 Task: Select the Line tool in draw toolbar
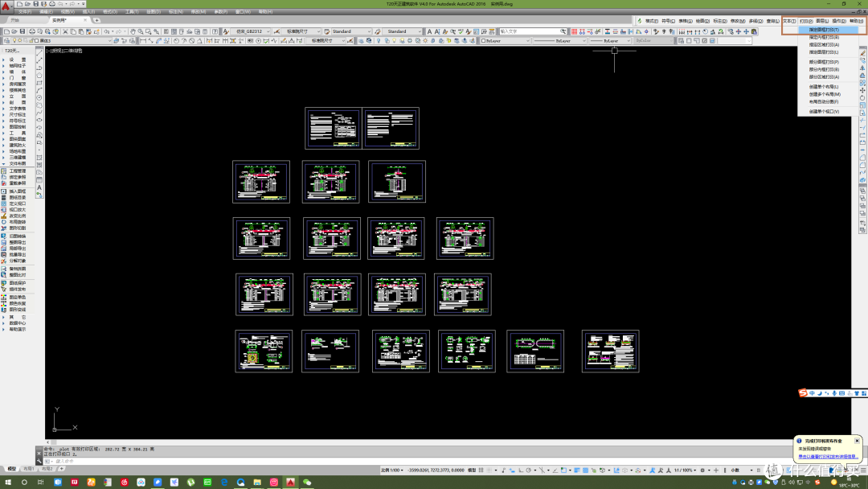tap(39, 52)
